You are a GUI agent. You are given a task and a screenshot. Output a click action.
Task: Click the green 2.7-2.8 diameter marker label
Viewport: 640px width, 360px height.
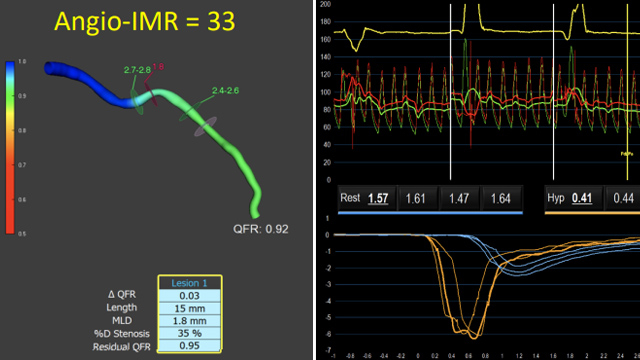point(137,70)
